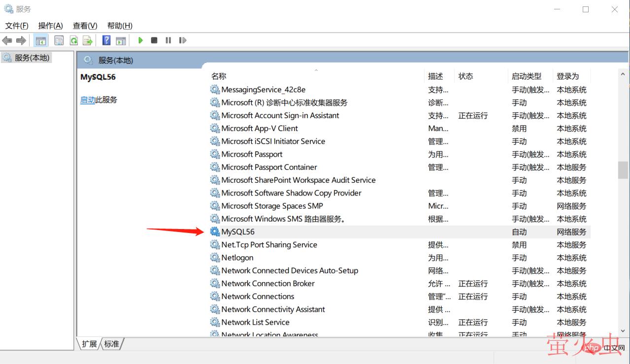Screen dimensions: 630x364
Task: Switch to the 扩展 tab
Action: (90, 344)
